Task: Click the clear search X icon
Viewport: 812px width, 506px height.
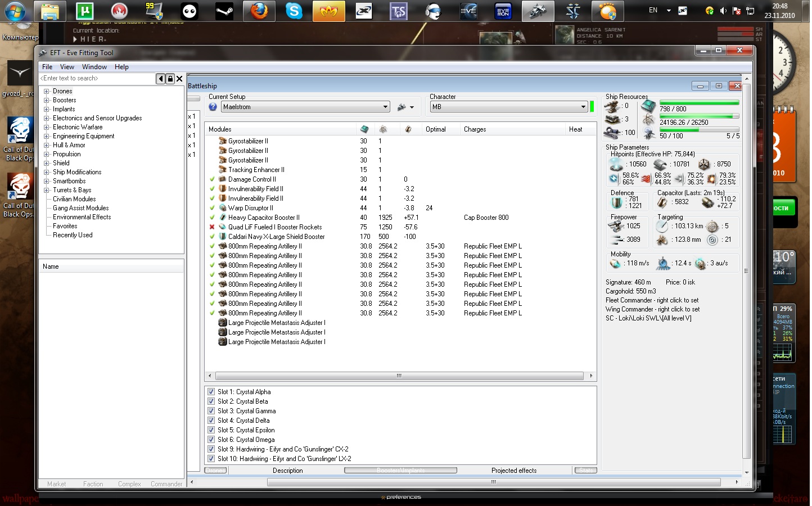Action: [179, 79]
